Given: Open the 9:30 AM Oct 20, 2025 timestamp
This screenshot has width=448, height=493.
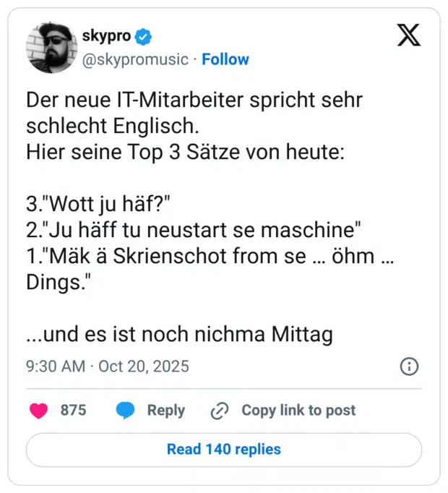Looking at the screenshot, I should (107, 366).
